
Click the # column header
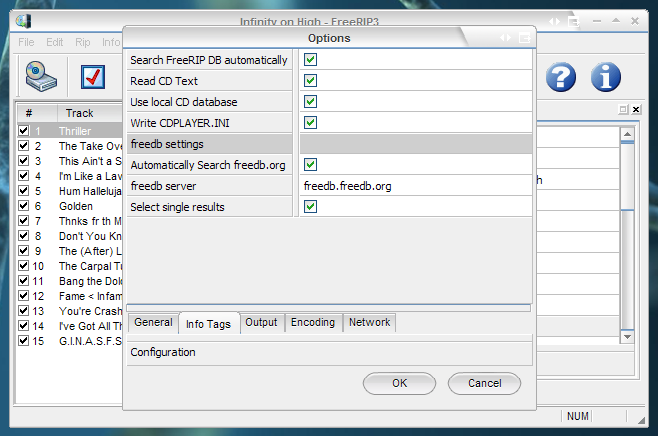click(x=37, y=113)
